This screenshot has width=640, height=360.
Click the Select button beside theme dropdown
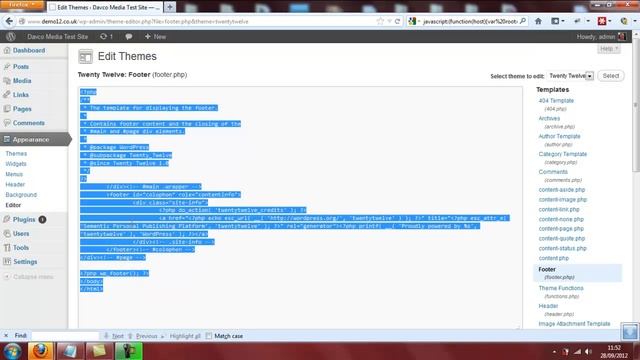(x=611, y=76)
